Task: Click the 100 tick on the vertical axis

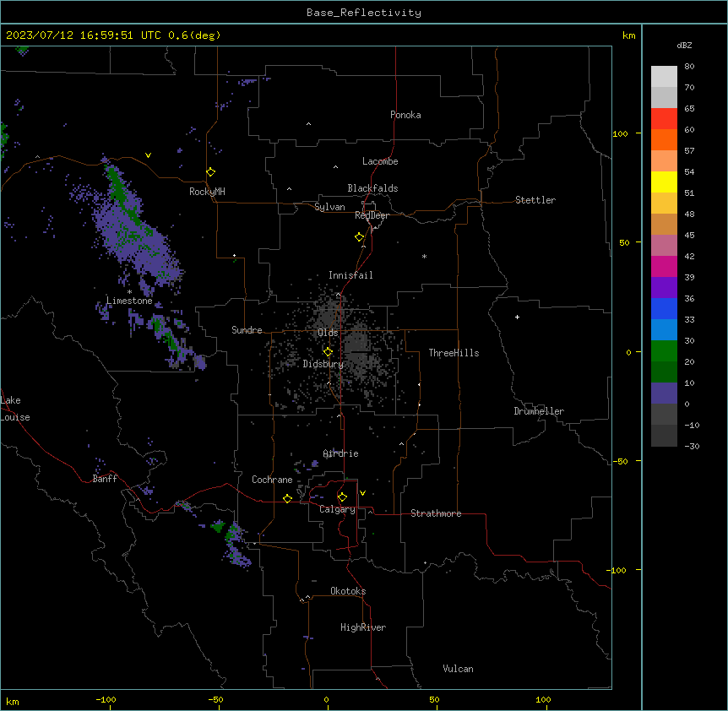Action: click(620, 133)
